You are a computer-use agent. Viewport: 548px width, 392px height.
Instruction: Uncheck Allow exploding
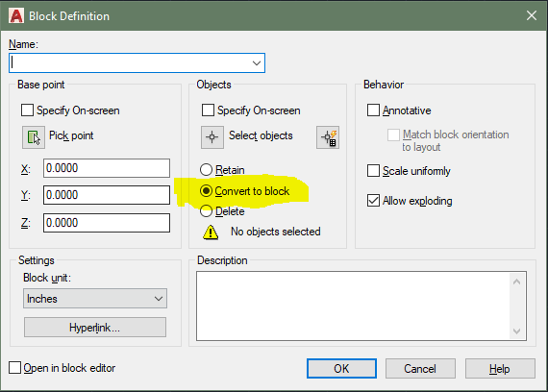click(373, 201)
